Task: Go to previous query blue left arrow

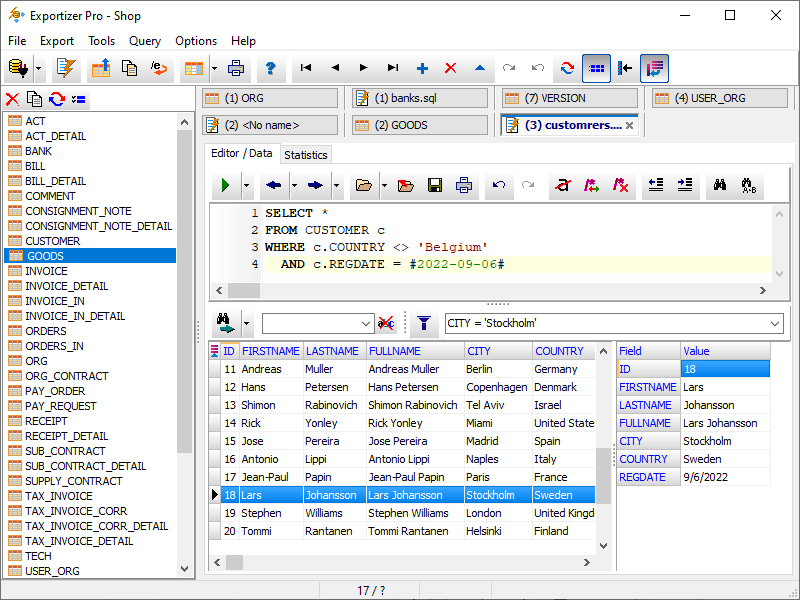Action: click(x=273, y=186)
